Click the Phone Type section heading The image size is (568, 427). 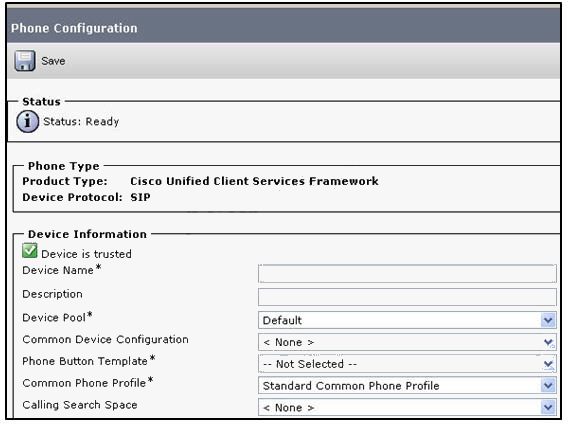click(63, 166)
